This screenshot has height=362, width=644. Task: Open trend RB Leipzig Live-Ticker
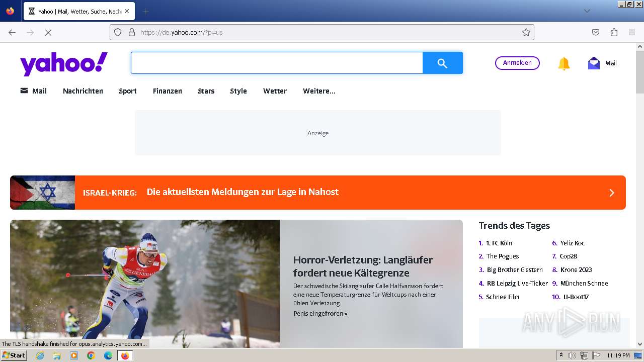tap(517, 284)
